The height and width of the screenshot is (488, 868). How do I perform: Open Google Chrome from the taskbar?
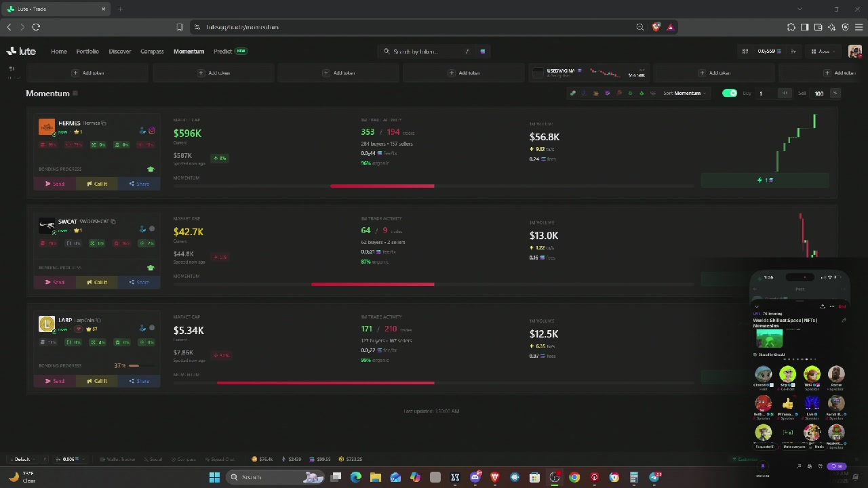[x=574, y=477]
